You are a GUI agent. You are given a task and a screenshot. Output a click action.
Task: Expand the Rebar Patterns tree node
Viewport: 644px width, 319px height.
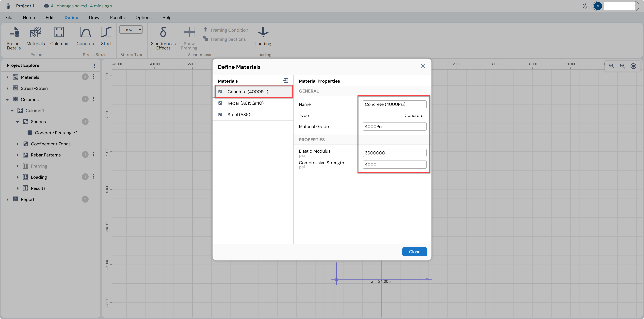click(18, 155)
